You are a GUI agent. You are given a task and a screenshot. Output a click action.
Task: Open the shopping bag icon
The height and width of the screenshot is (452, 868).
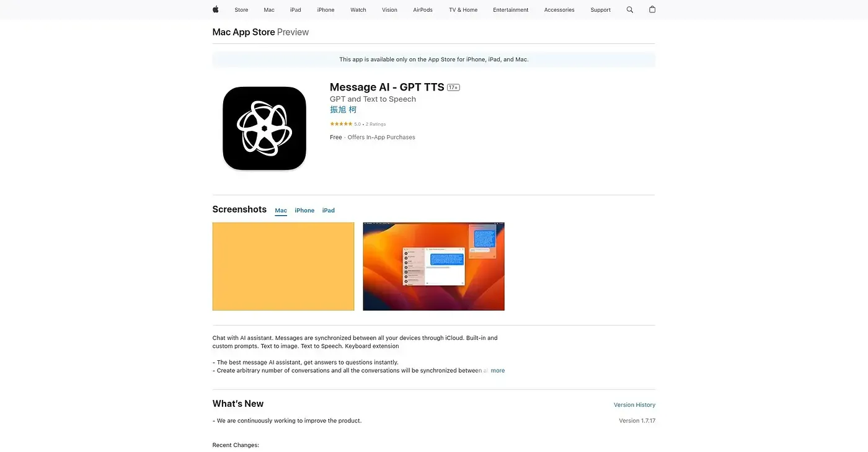click(x=652, y=9)
